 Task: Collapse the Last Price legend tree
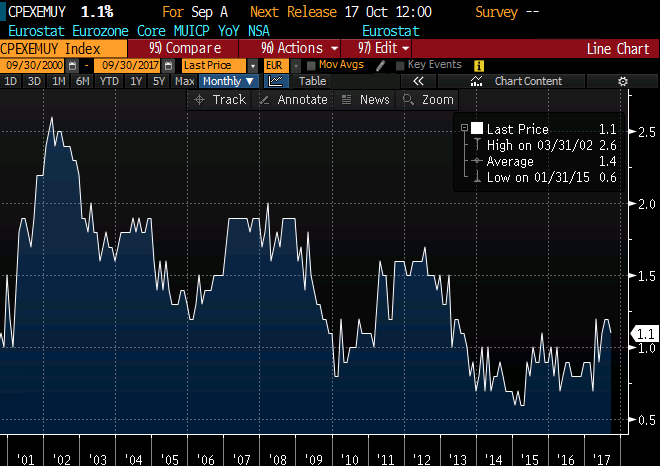463,129
